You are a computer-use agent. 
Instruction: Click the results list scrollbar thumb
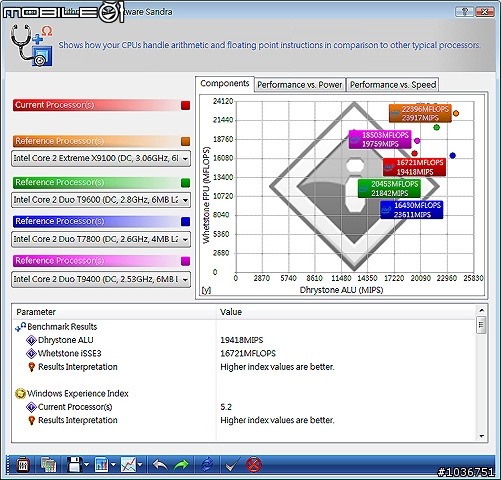pos(481,324)
